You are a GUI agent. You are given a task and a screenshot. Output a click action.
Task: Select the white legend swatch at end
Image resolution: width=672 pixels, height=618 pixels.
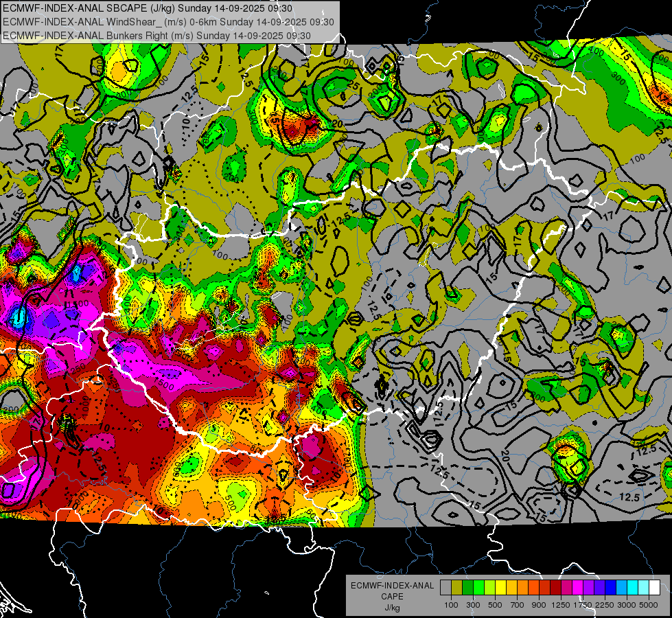tap(654, 588)
